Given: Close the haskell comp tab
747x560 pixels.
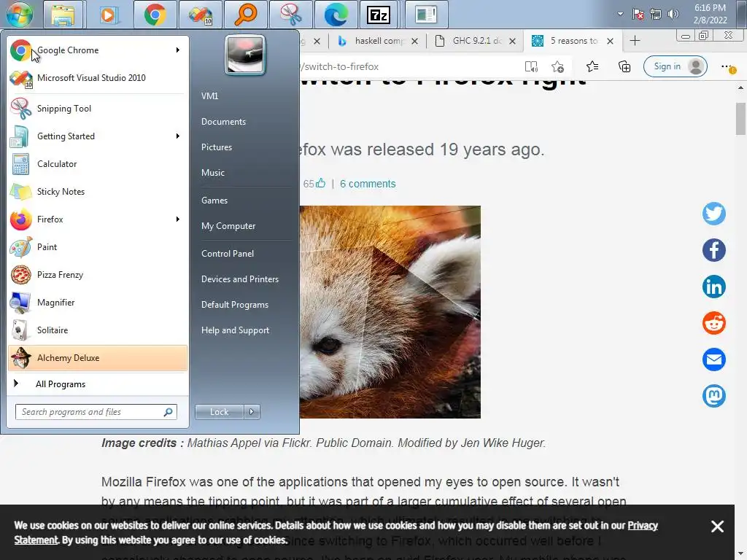Looking at the screenshot, I should 414,42.
